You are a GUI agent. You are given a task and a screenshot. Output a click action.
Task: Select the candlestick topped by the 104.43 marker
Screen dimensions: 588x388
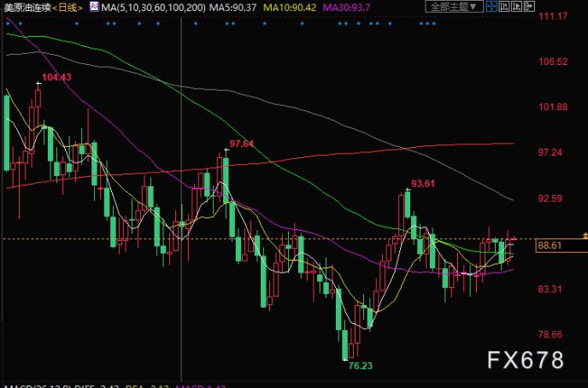(38, 98)
